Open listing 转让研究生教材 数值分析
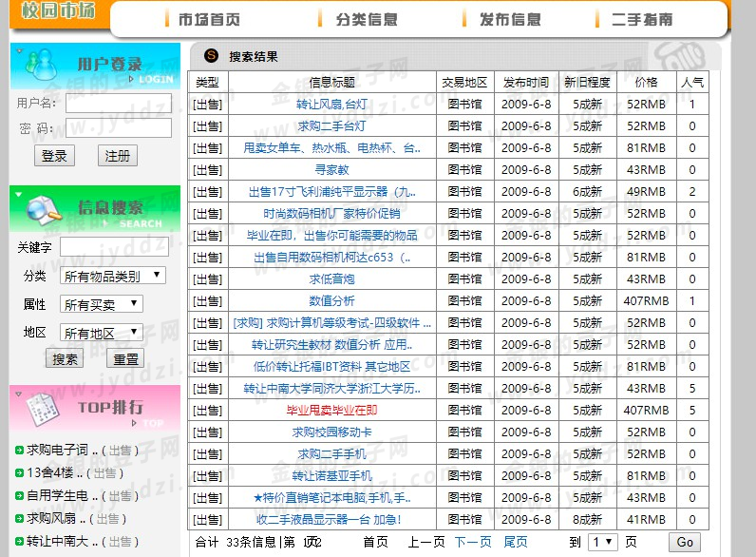756x557 pixels. (331, 345)
